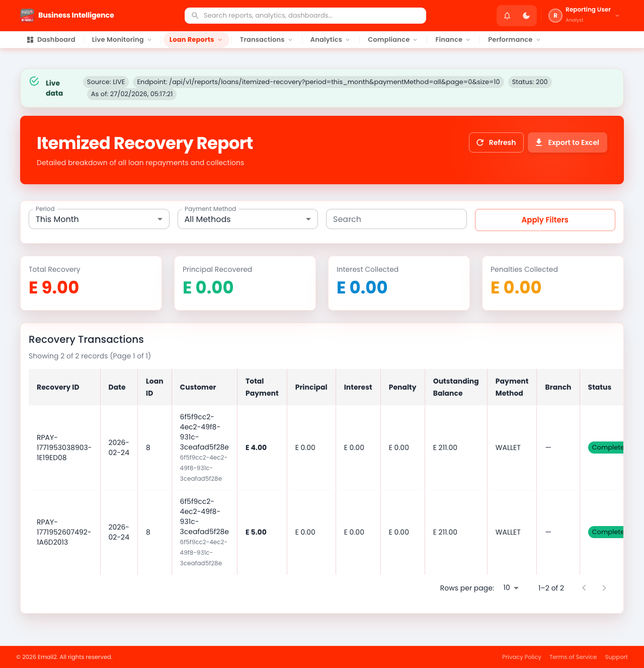Image resolution: width=644 pixels, height=668 pixels.
Task: Open the Analytics menu
Action: pyautogui.click(x=330, y=40)
